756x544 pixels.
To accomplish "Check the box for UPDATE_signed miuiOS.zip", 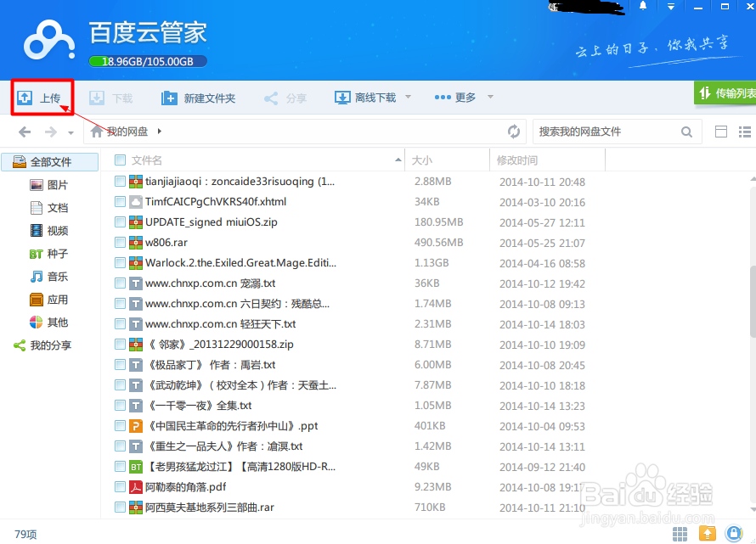I will click(120, 222).
